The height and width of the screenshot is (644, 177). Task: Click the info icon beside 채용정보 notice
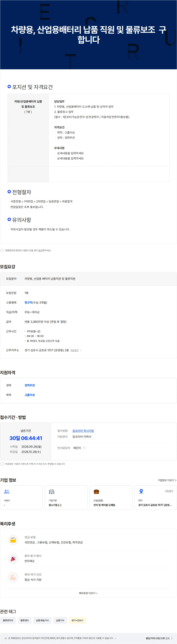(x=2, y=251)
